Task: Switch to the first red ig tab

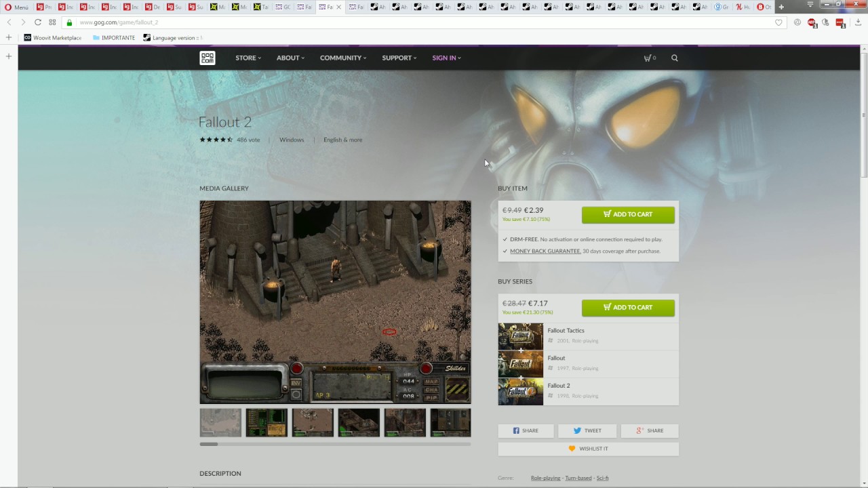Action: click(x=43, y=7)
